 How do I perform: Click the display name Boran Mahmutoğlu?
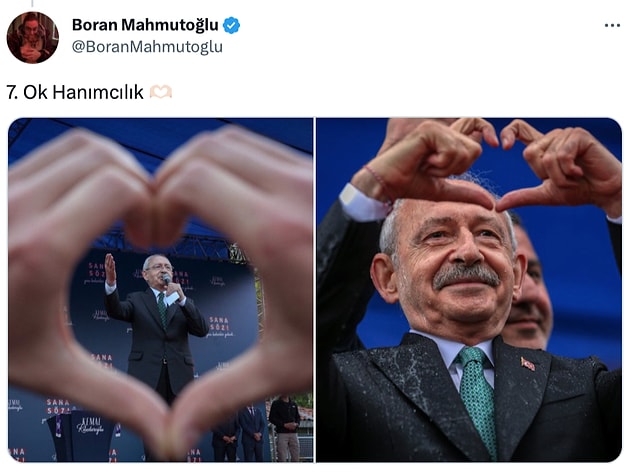145,25
